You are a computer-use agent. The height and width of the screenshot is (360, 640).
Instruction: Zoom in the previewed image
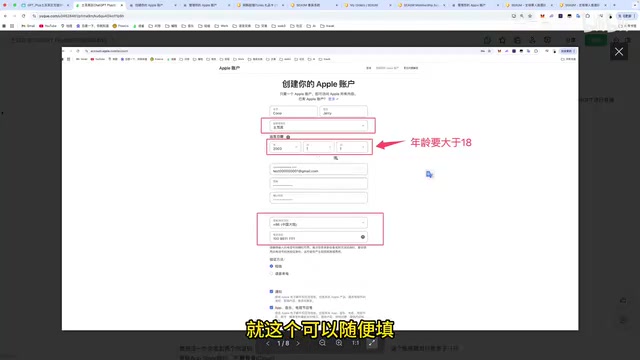pos(339,343)
